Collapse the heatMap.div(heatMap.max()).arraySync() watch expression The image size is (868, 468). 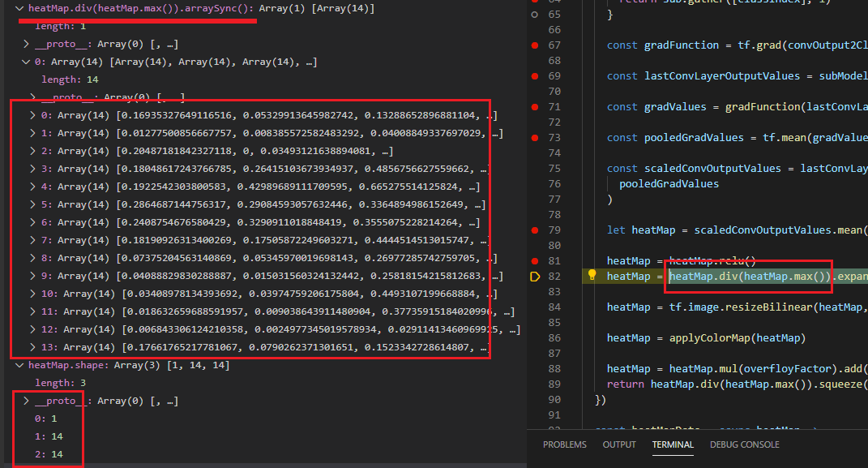(x=20, y=8)
